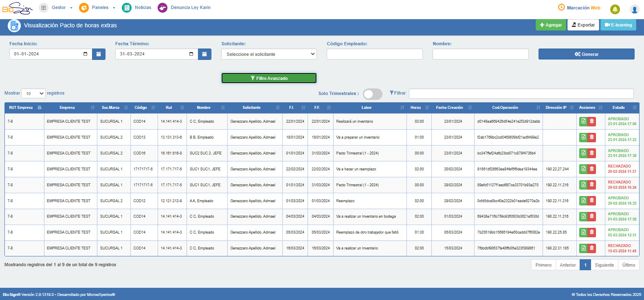644x300 pixels.
Task: Go to Siguiente page
Action: [604, 265]
